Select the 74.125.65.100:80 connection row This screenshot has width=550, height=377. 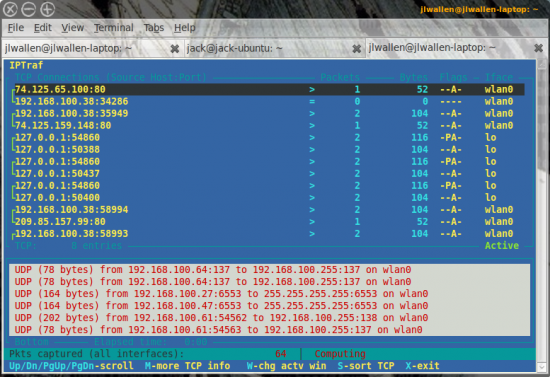[269, 89]
